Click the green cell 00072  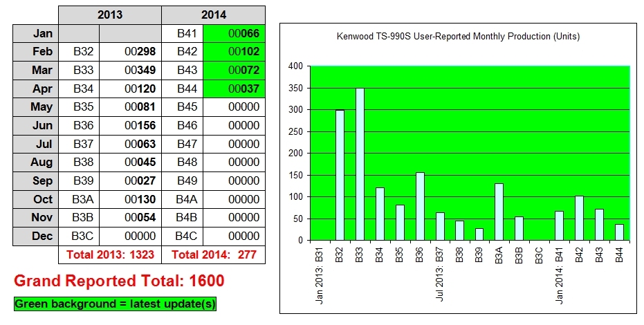click(234, 70)
